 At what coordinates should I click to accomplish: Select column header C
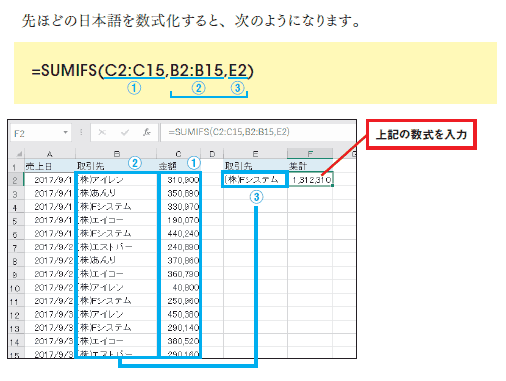click(x=178, y=154)
